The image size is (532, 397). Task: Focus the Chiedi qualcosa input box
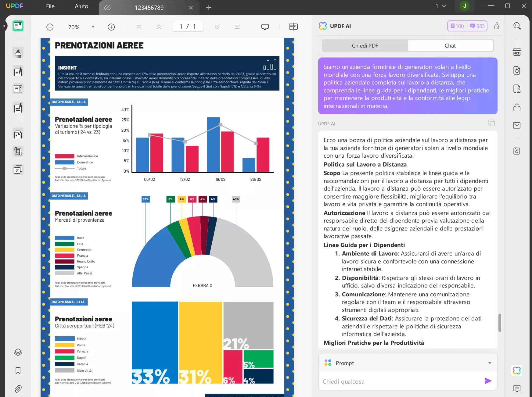[401, 381]
